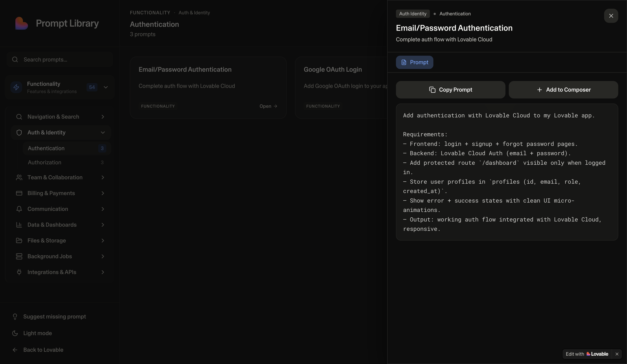Click the Auth Identity tag chip

413,14
